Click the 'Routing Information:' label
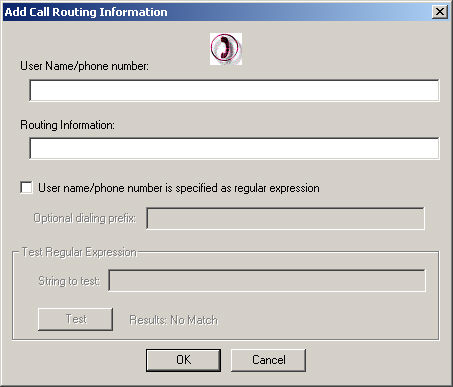Viewport: 453px width, 387px height. [x=67, y=125]
